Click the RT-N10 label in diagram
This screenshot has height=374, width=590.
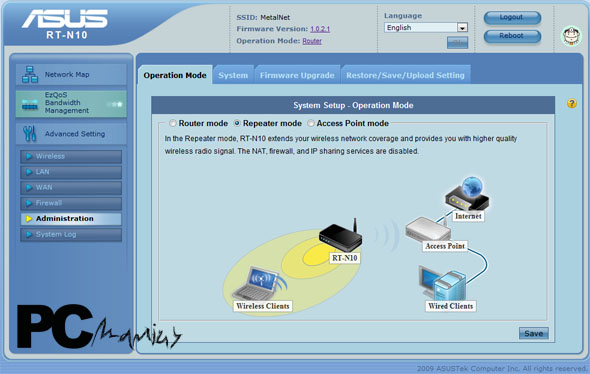coord(345,258)
